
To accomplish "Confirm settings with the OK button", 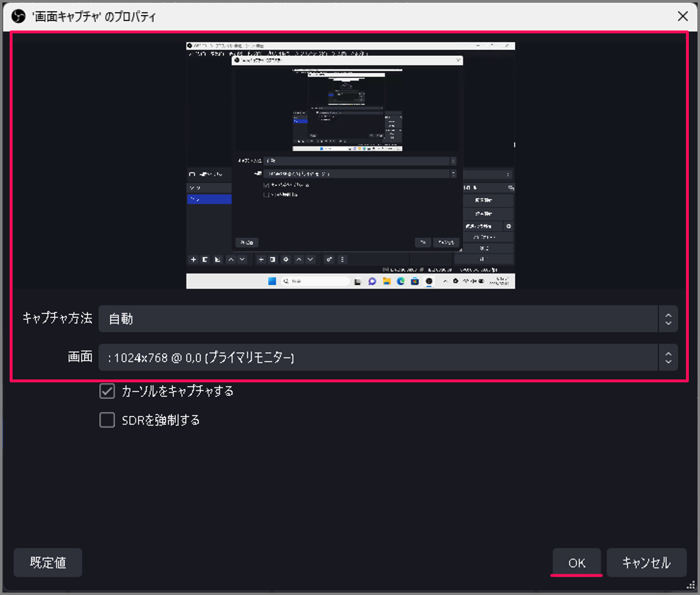I will pos(576,562).
